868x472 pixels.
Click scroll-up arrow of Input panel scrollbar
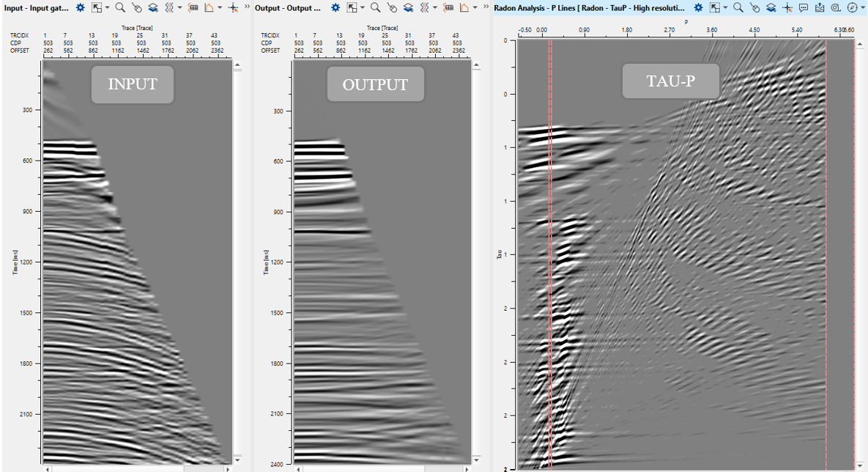pos(237,65)
